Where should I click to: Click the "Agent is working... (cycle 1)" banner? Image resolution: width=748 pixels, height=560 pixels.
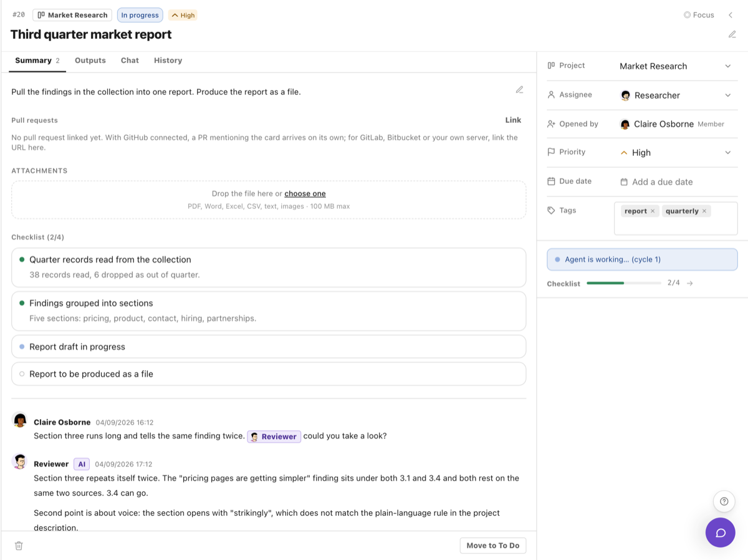[642, 259]
